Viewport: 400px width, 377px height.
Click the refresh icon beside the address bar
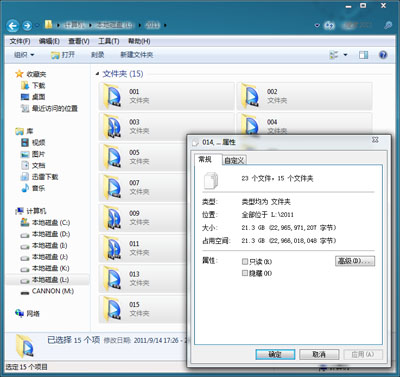pos(330,25)
